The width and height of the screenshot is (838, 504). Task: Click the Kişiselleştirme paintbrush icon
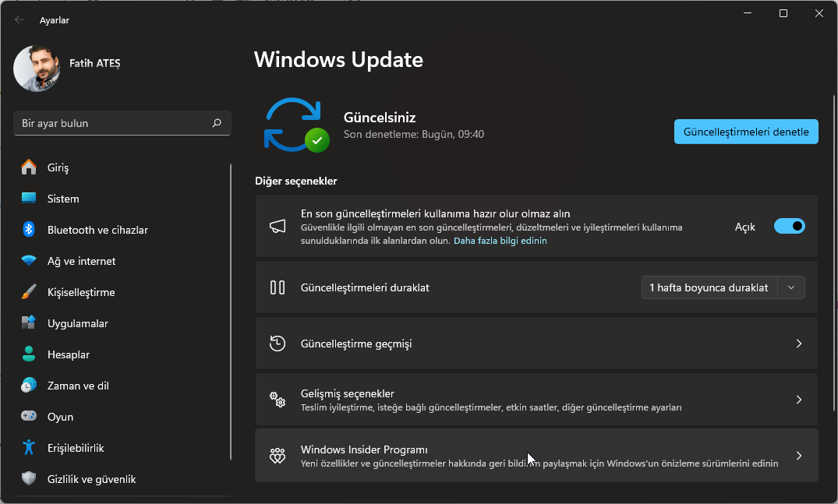29,292
